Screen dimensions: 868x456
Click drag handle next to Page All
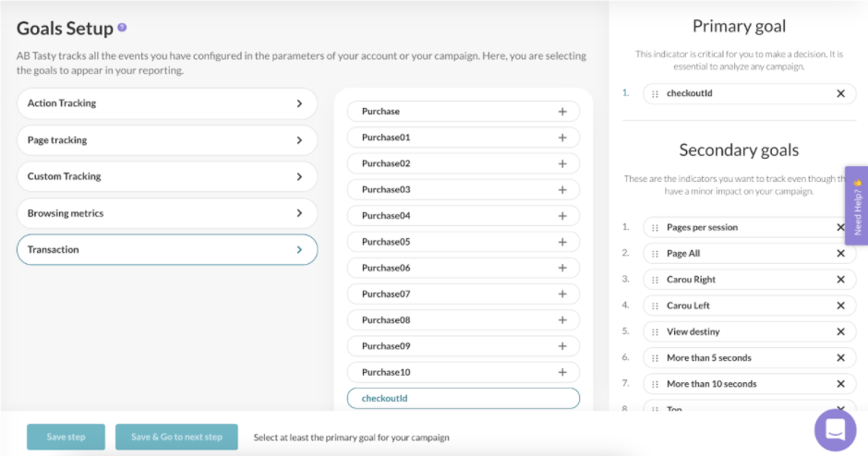pos(655,254)
